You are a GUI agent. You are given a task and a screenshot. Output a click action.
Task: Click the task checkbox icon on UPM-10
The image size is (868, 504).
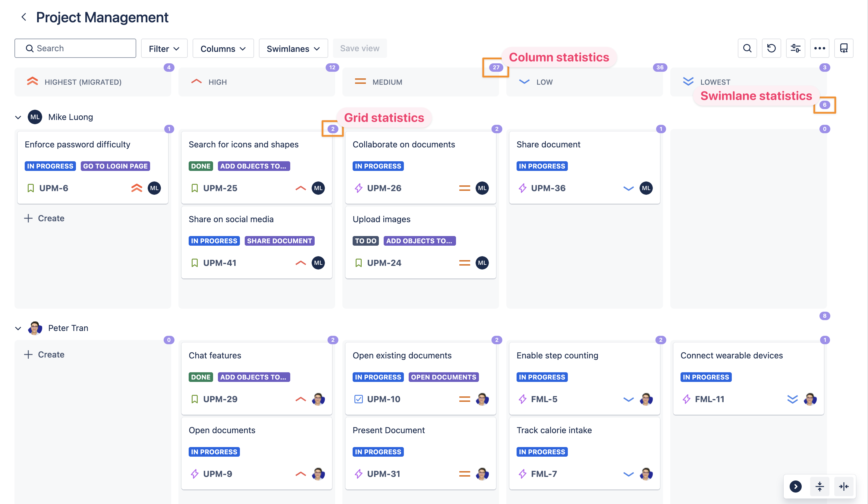[358, 399]
